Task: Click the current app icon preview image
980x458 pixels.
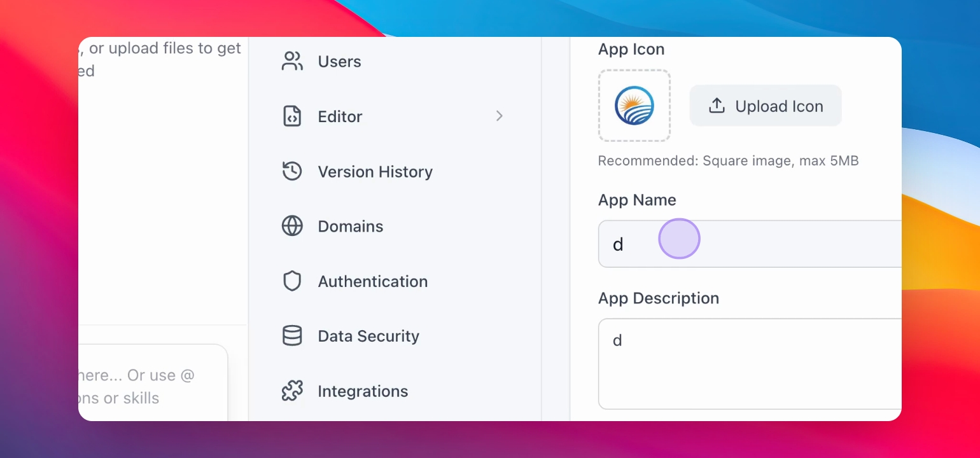Action: 634,106
